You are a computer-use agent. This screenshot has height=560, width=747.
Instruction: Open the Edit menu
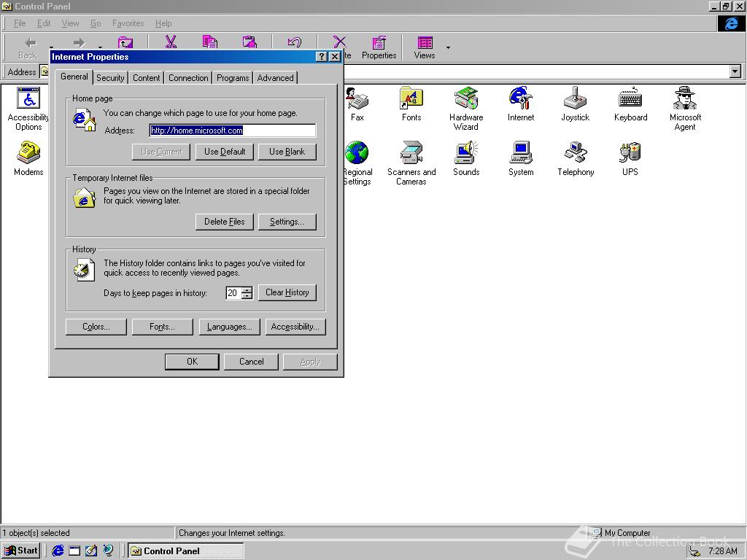click(44, 23)
